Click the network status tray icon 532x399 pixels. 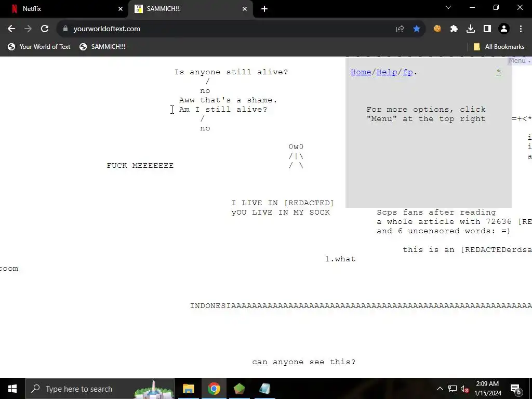coord(453,389)
